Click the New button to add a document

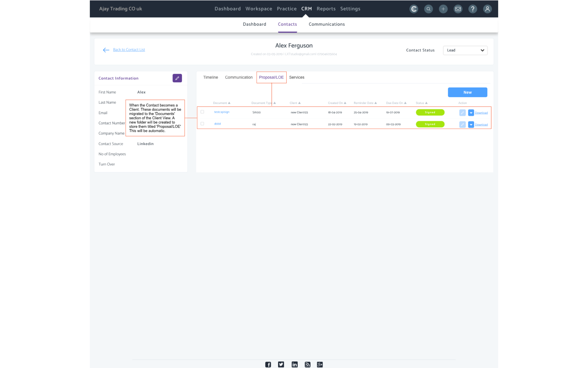tap(468, 92)
